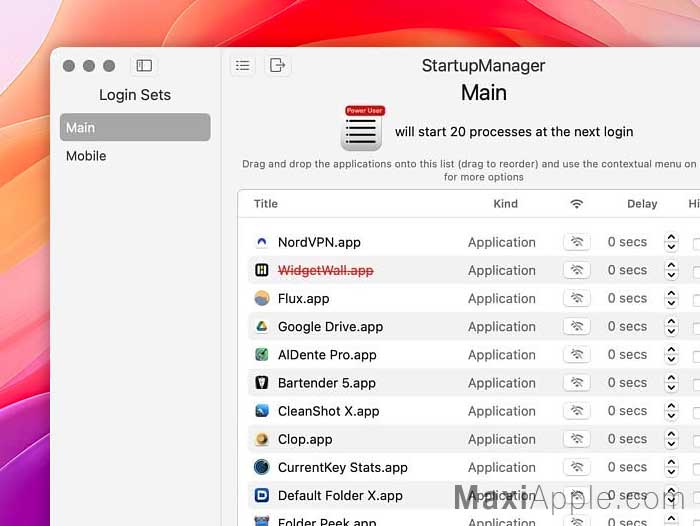700x526 pixels.
Task: Click the 0 secs delay of Flux.app
Action: coord(627,298)
